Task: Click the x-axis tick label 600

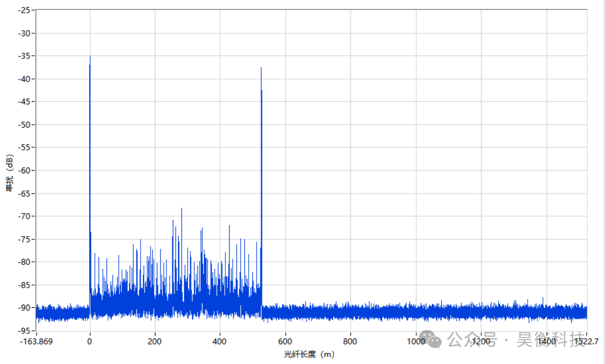Action: pyautogui.click(x=285, y=342)
